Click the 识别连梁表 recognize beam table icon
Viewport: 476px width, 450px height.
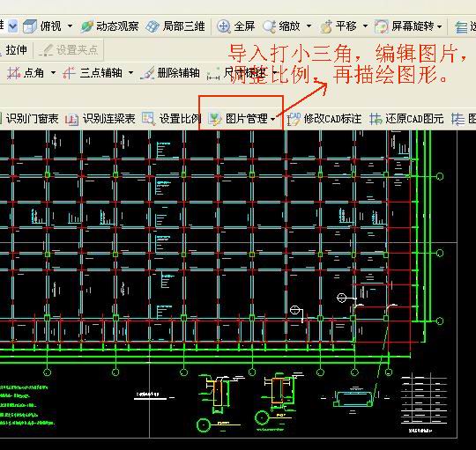click(71, 119)
